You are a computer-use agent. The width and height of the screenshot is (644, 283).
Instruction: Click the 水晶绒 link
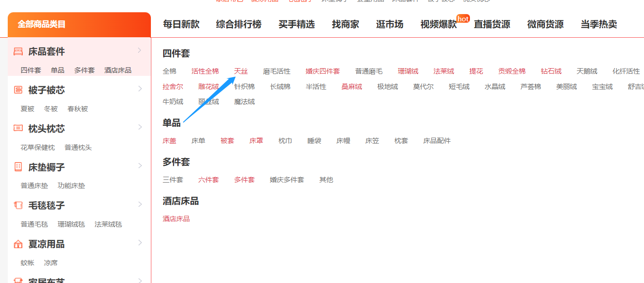click(495, 87)
